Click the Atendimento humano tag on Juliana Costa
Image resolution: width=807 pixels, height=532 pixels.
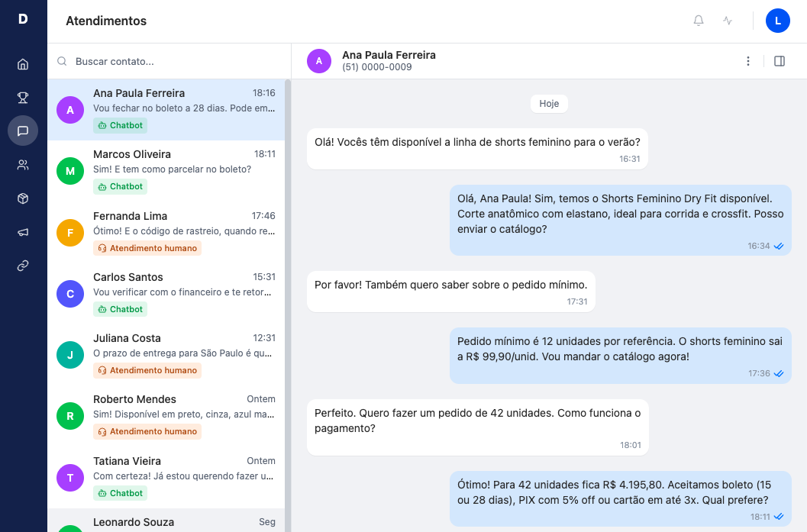point(147,370)
